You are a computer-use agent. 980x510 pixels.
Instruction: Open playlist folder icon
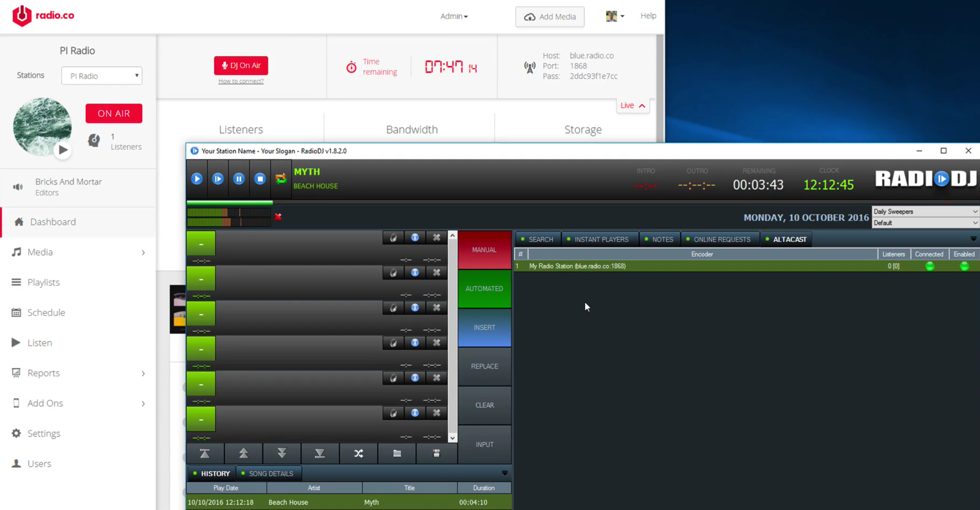[x=397, y=453]
